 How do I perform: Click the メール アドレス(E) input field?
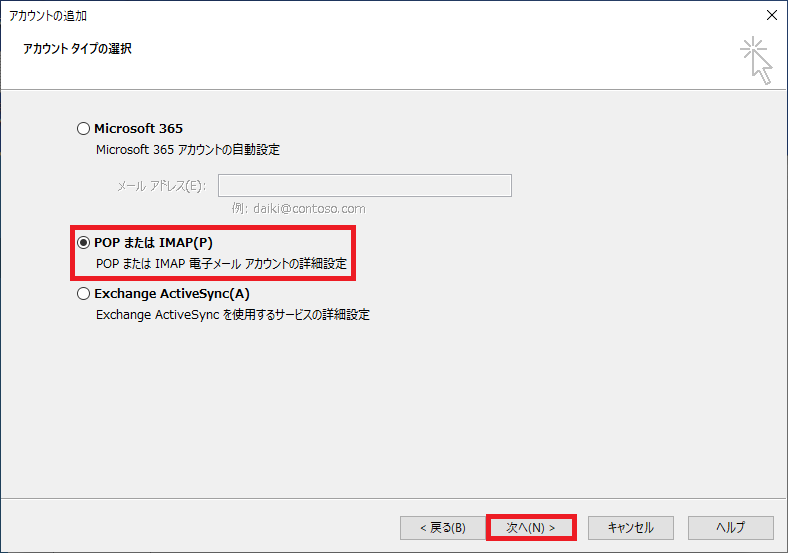(x=365, y=186)
